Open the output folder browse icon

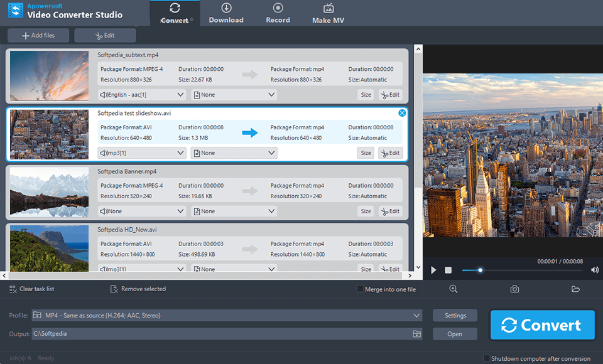pos(416,334)
